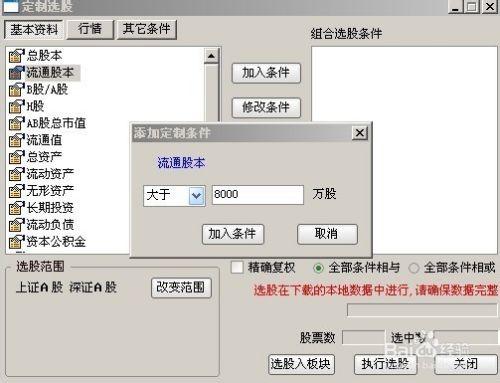Enable the 精确复权 checkbox
This screenshot has width=500, height=383.
pos(237,267)
